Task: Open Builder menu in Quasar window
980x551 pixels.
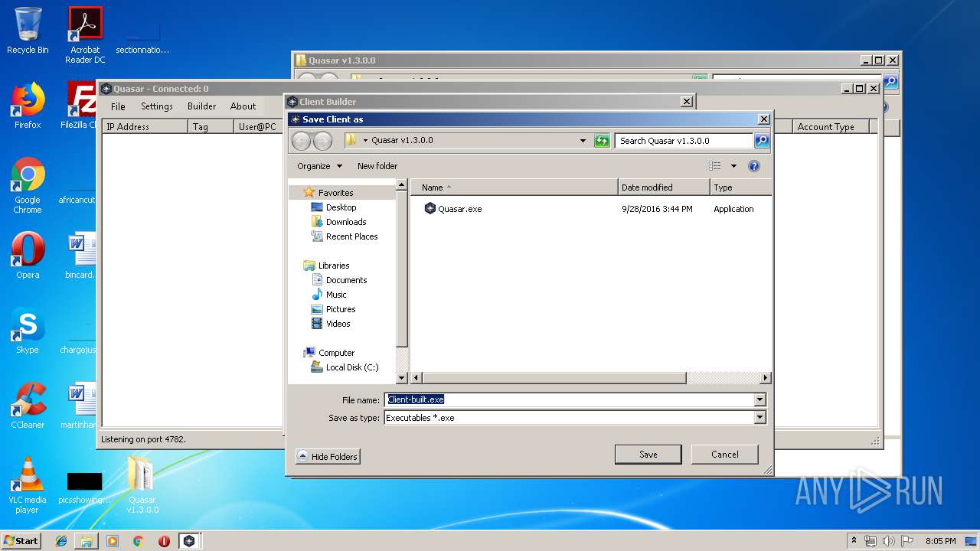Action: [x=202, y=106]
